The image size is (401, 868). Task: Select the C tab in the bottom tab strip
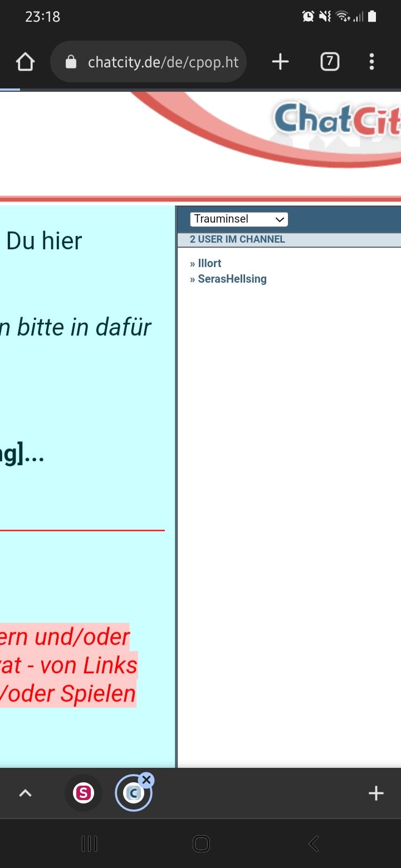tap(133, 794)
